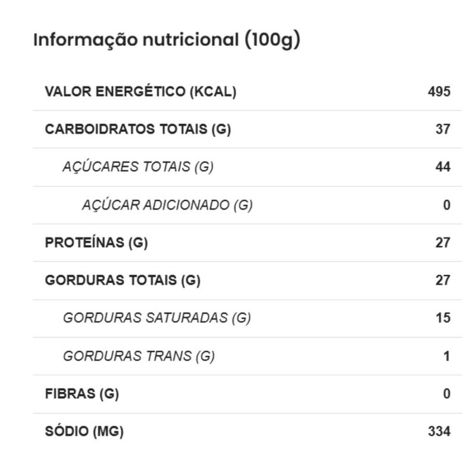Viewport: 476px width, 476px height.
Task: Select the GORDURAS TOTAIS (G) label
Action: [123, 280]
